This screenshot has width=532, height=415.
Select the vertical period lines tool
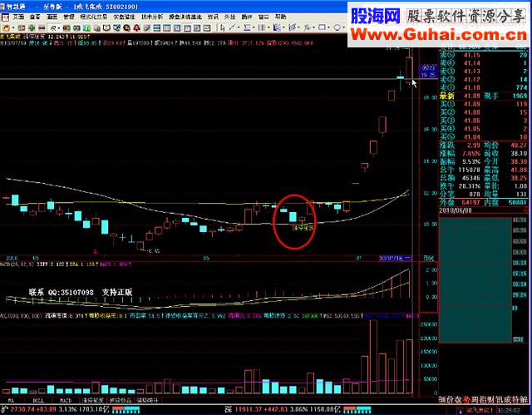click(262, 27)
